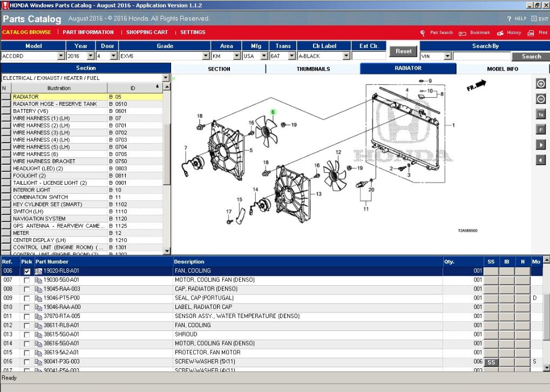Click SS button on row 016

491,362
